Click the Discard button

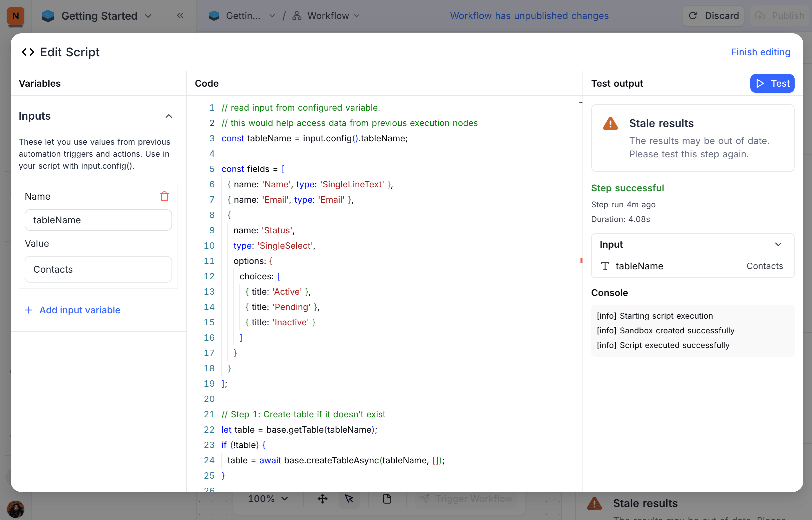[713, 16]
